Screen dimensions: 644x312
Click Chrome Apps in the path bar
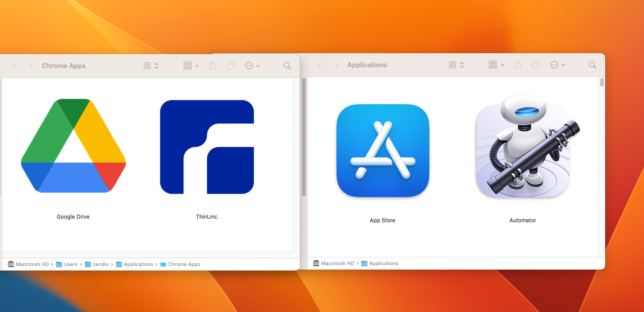point(180,264)
